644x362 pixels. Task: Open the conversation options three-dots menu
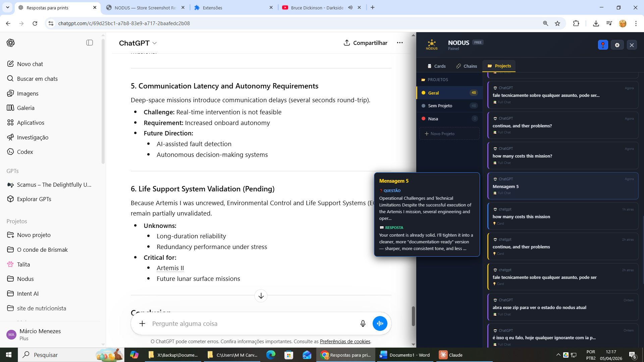coord(400,43)
